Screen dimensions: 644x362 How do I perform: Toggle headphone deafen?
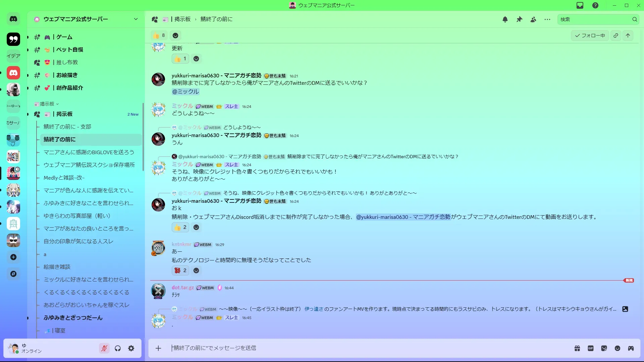[x=118, y=348]
